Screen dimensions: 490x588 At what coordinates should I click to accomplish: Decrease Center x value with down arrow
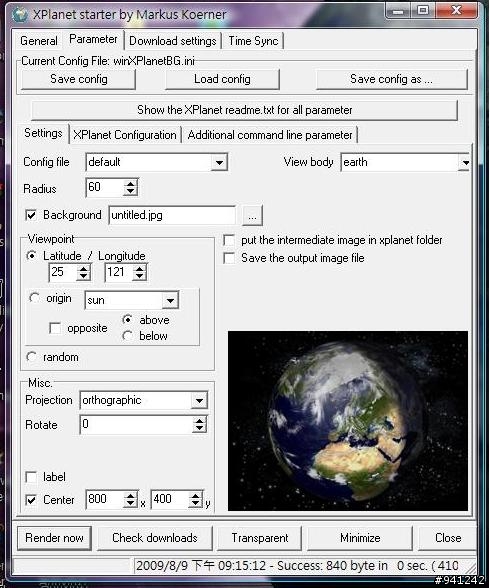point(130,504)
